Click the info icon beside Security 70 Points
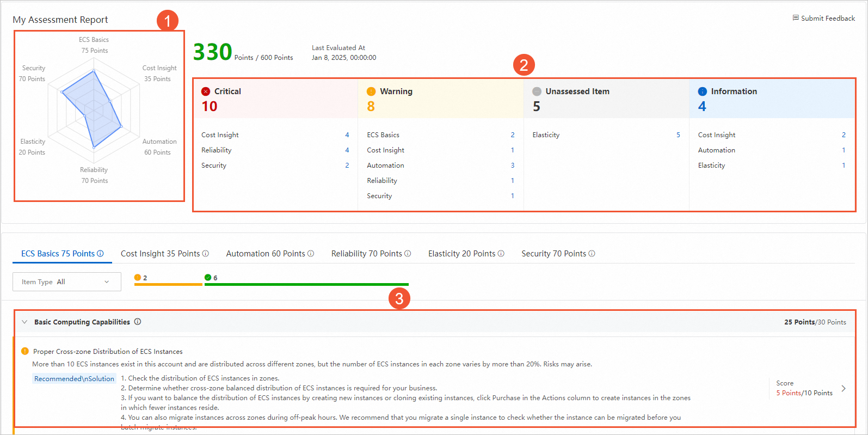868x435 pixels. point(592,254)
